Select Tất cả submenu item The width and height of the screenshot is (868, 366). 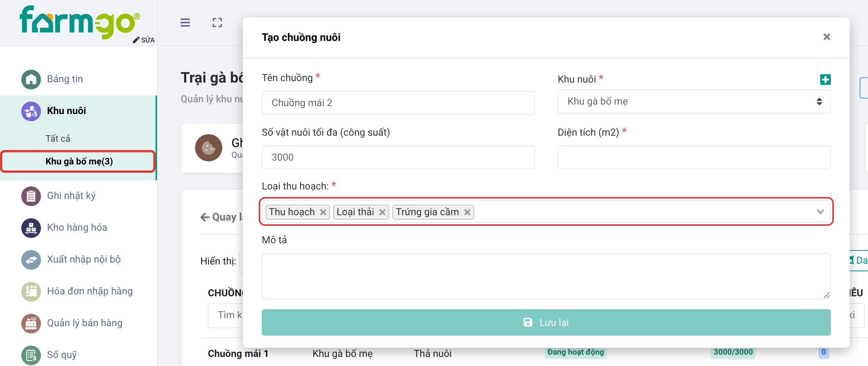58,139
